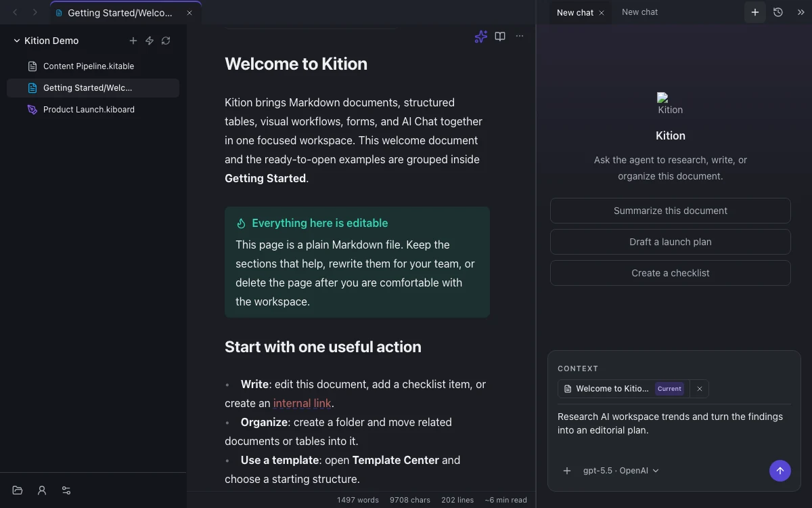Open document more options menu
Screen dimensions: 812x508
[x=520, y=37]
